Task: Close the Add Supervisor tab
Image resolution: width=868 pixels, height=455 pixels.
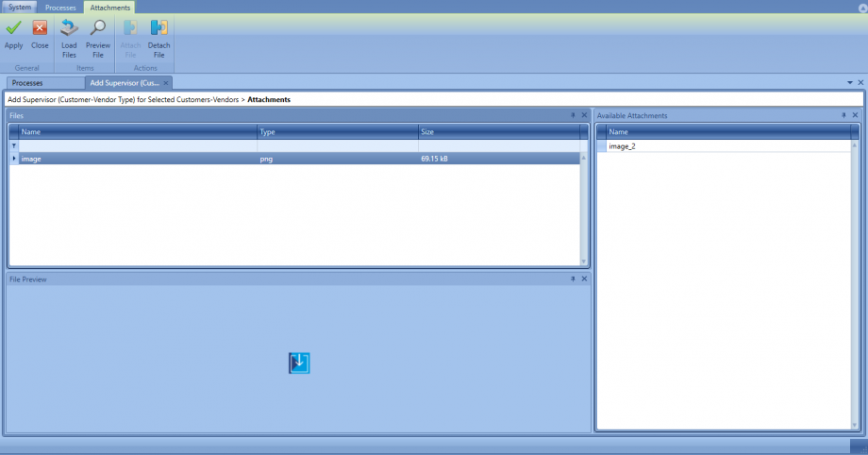Action: (165, 83)
